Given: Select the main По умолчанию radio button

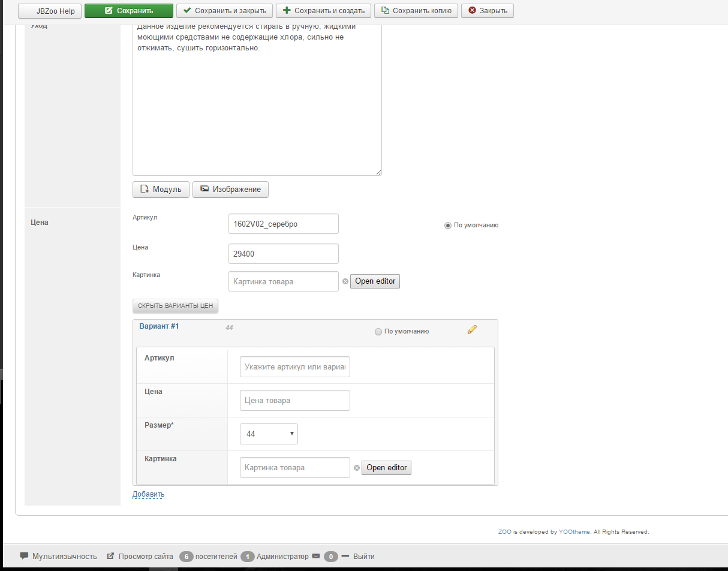Looking at the screenshot, I should tap(447, 226).
